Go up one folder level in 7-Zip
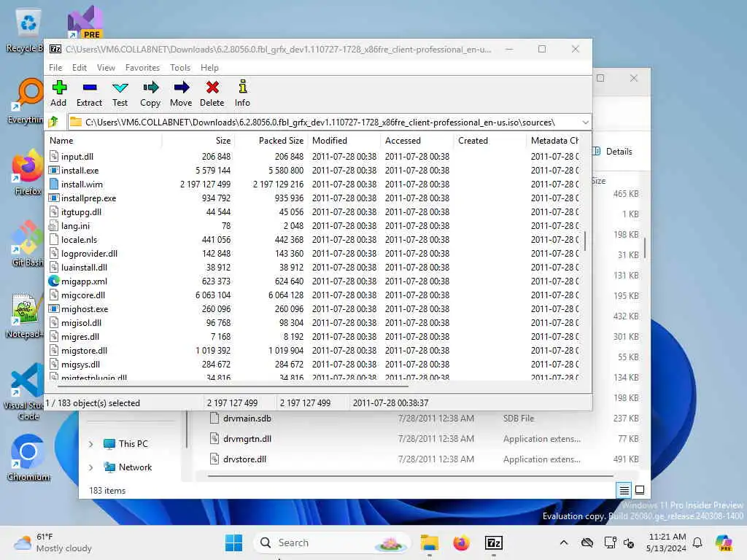The image size is (747, 560). click(53, 122)
